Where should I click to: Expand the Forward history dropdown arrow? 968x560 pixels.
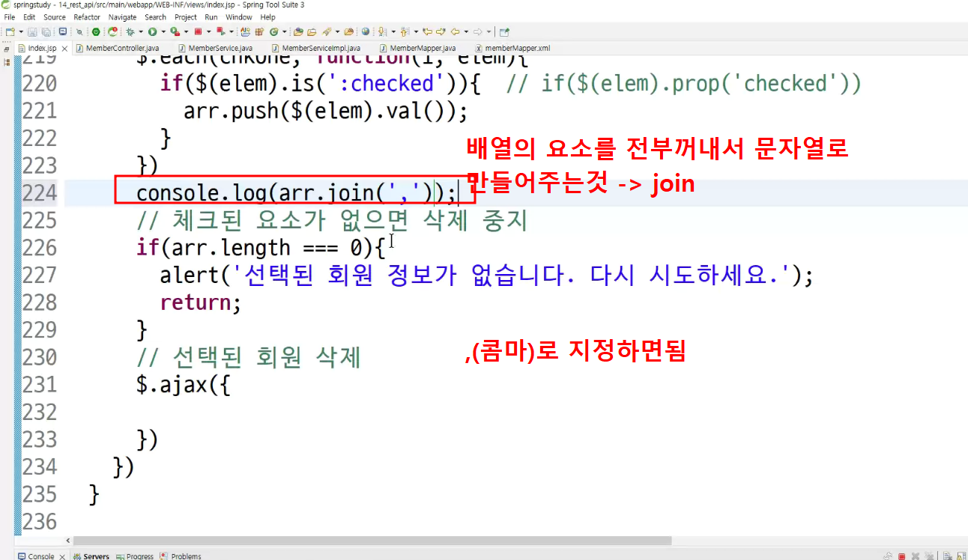(488, 31)
